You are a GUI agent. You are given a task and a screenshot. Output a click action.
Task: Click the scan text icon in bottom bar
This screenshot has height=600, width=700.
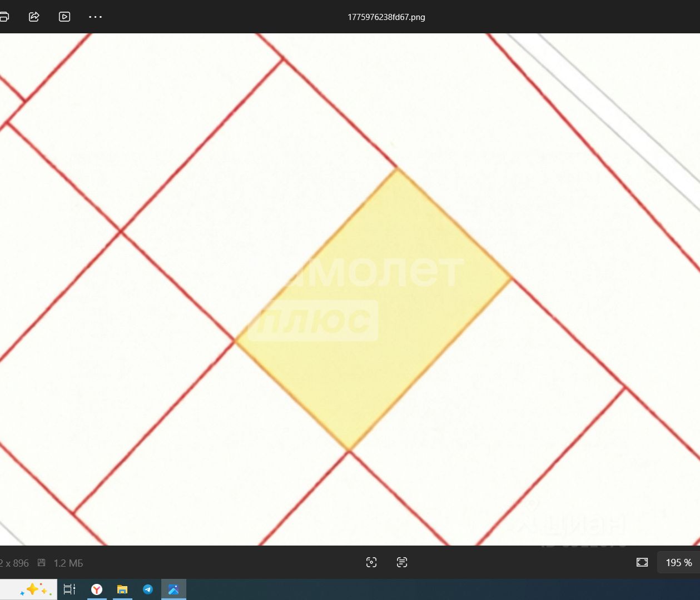tap(402, 562)
